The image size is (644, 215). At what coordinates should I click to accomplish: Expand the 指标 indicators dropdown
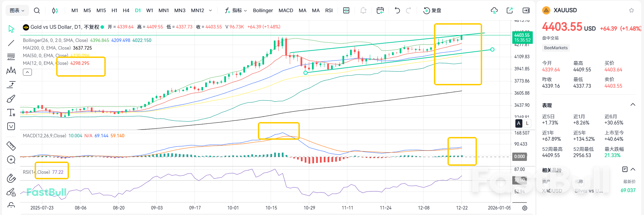click(x=236, y=10)
